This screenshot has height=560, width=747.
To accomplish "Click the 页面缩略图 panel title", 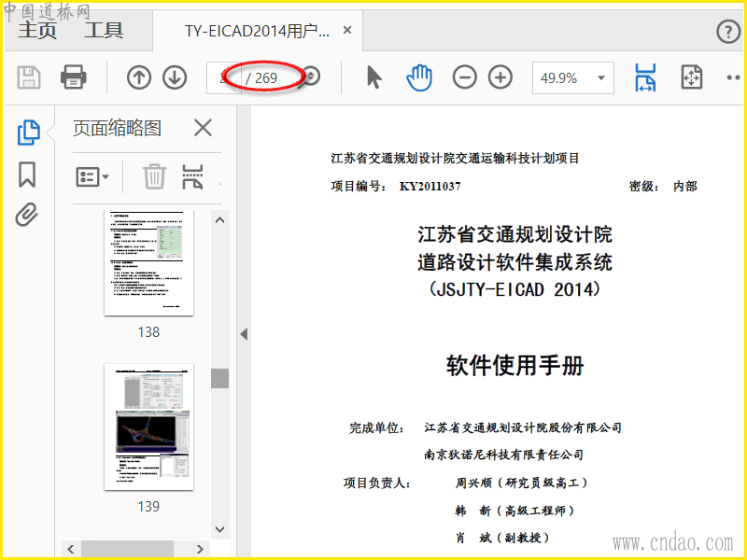I will 118,128.
